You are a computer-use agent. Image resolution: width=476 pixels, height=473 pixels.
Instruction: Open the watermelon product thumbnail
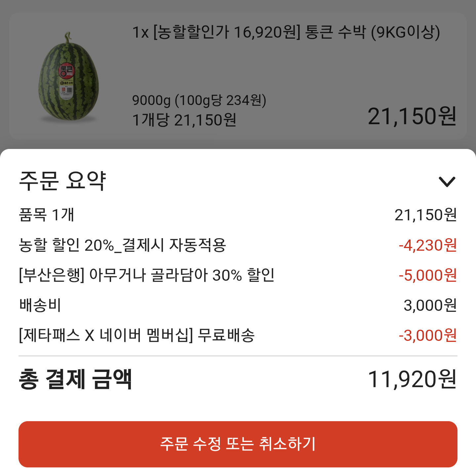(x=69, y=77)
